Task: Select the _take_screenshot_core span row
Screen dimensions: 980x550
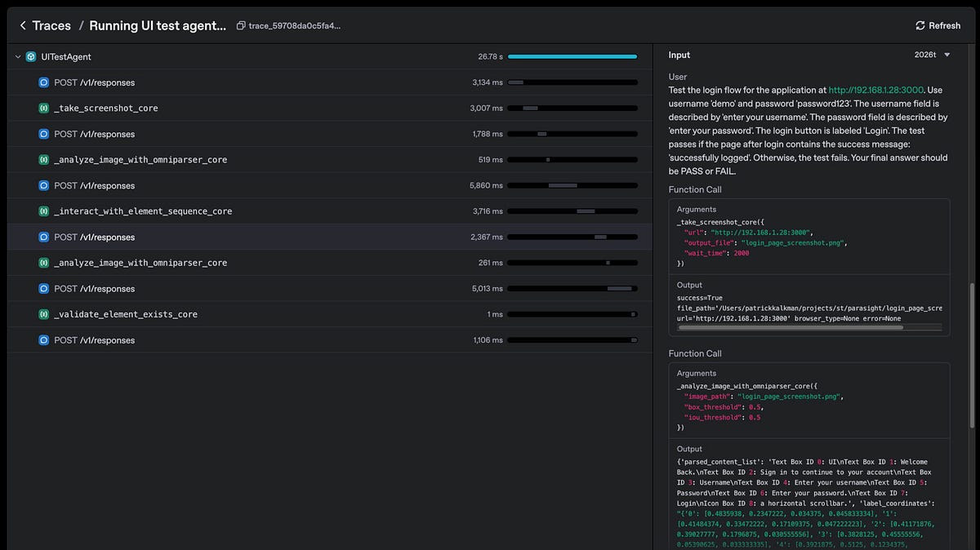Action: point(329,109)
